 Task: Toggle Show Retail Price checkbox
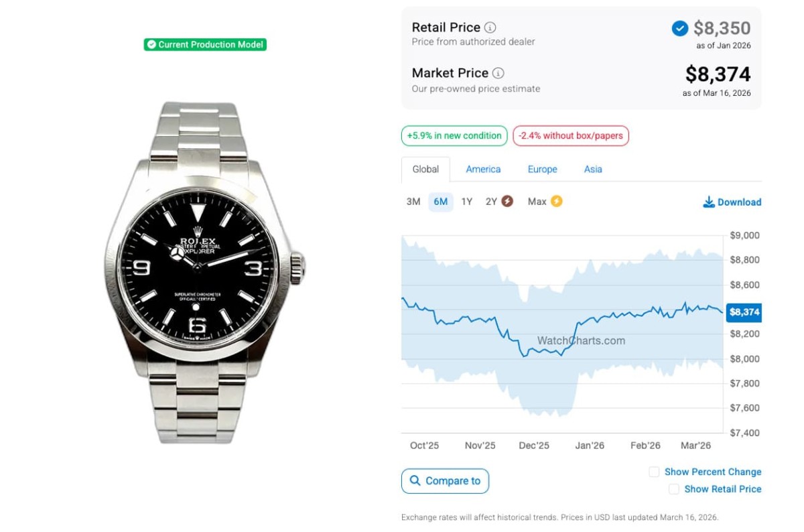pos(673,489)
